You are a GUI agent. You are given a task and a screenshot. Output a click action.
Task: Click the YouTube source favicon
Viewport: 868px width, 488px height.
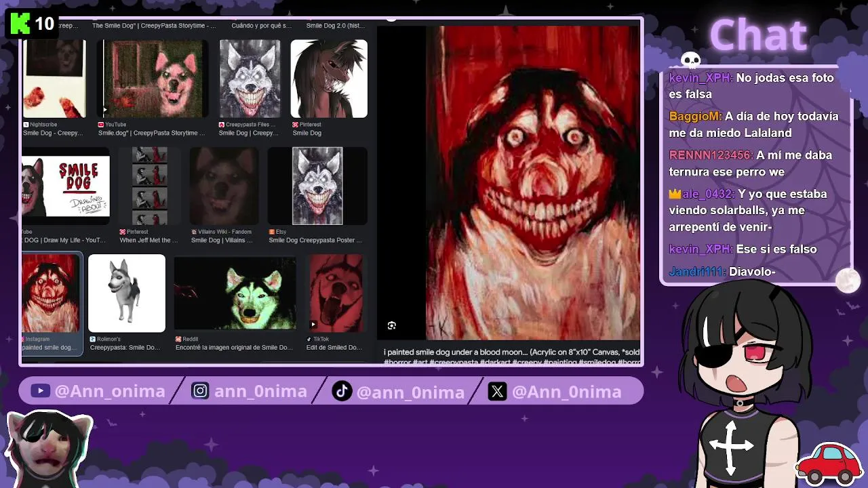tap(101, 125)
